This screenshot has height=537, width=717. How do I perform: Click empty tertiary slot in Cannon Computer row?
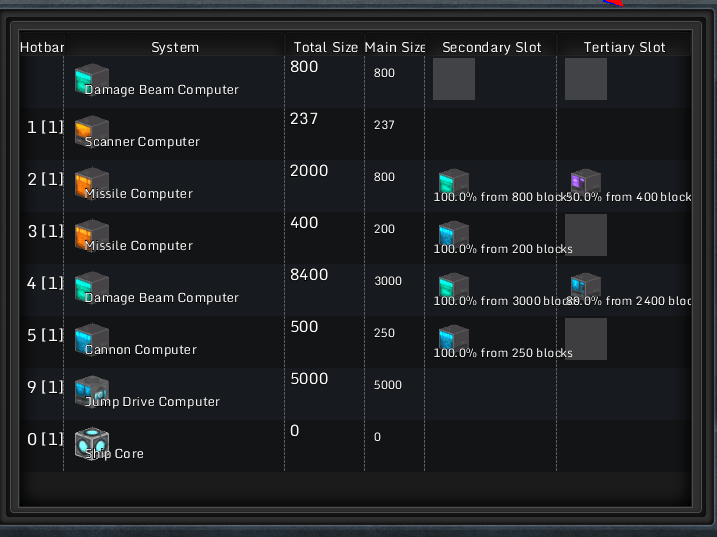(x=586, y=339)
